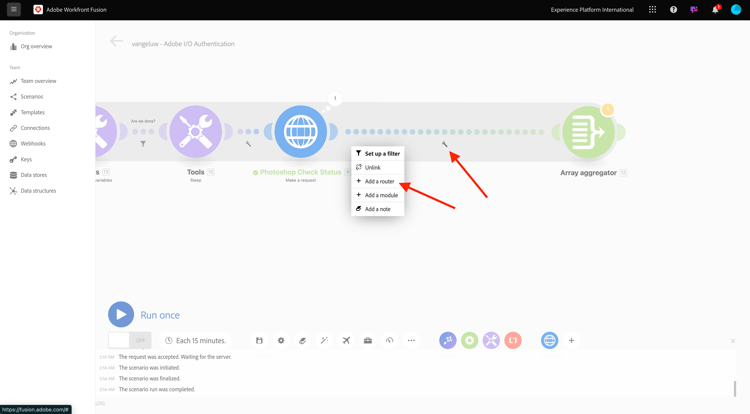Open the hamburger navigation menu

(x=14, y=9)
